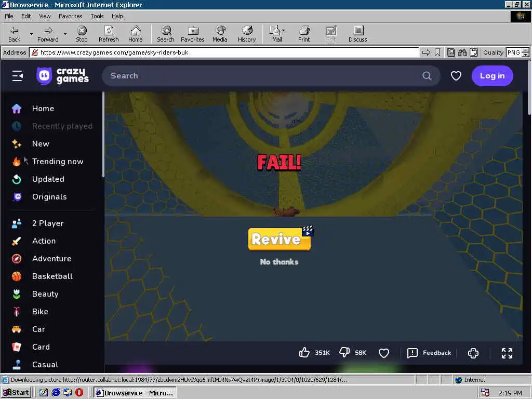The height and width of the screenshot is (399, 532).
Task: Stop the page from loading
Action: 82,34
